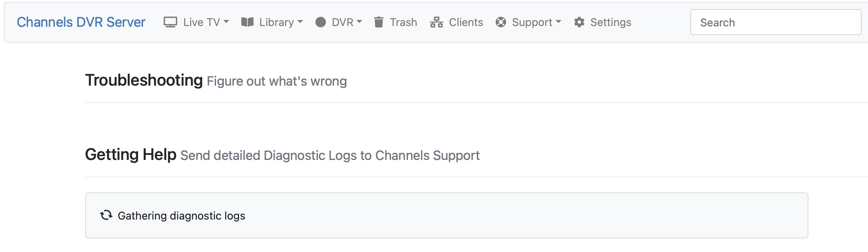Go to the Clients nav label

pyautogui.click(x=466, y=22)
